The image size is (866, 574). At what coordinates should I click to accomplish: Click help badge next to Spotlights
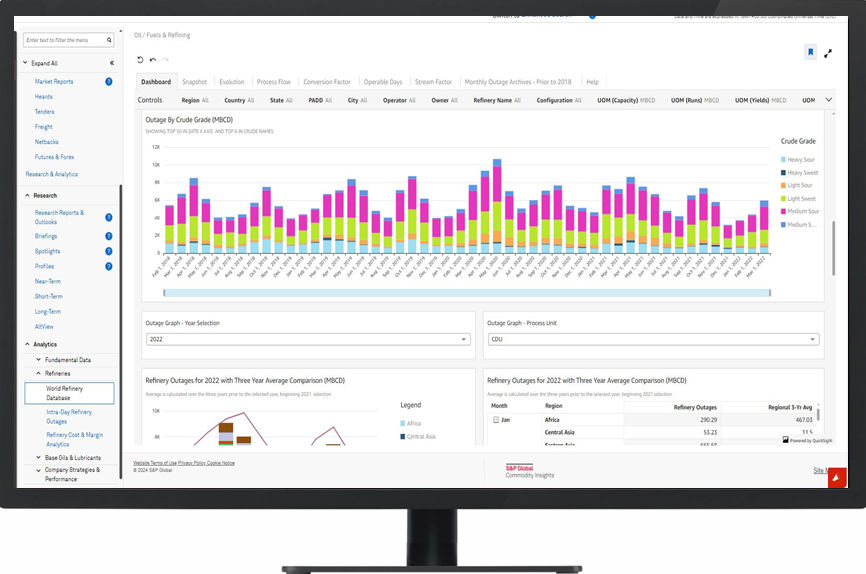pos(109,251)
